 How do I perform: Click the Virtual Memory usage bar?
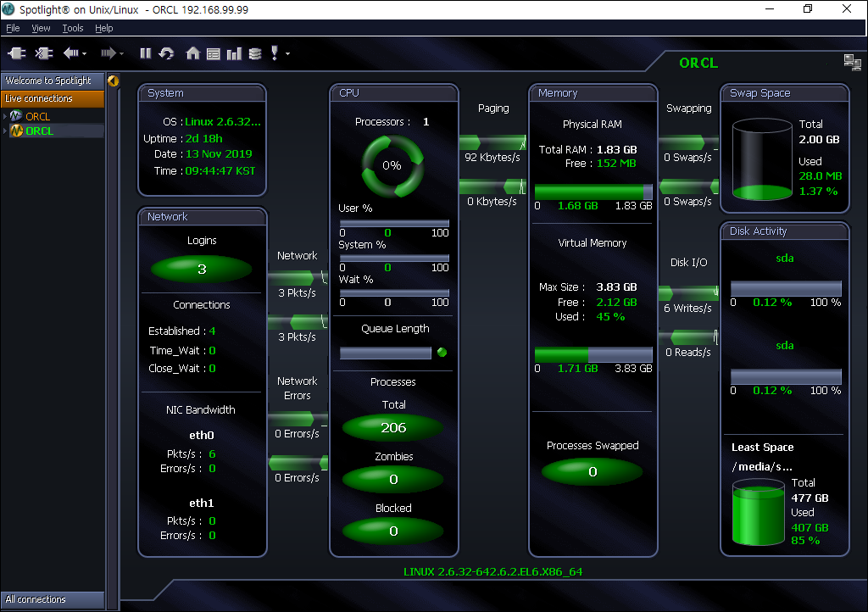coord(593,354)
